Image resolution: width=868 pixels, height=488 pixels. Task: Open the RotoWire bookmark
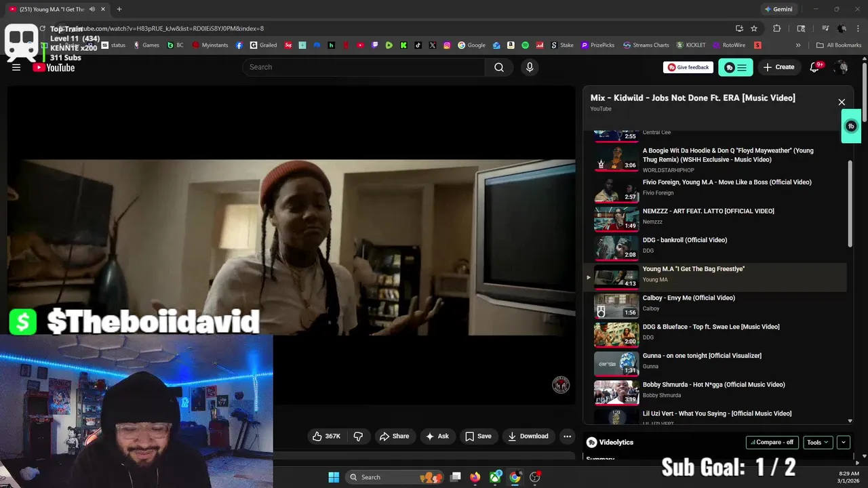[x=729, y=45]
